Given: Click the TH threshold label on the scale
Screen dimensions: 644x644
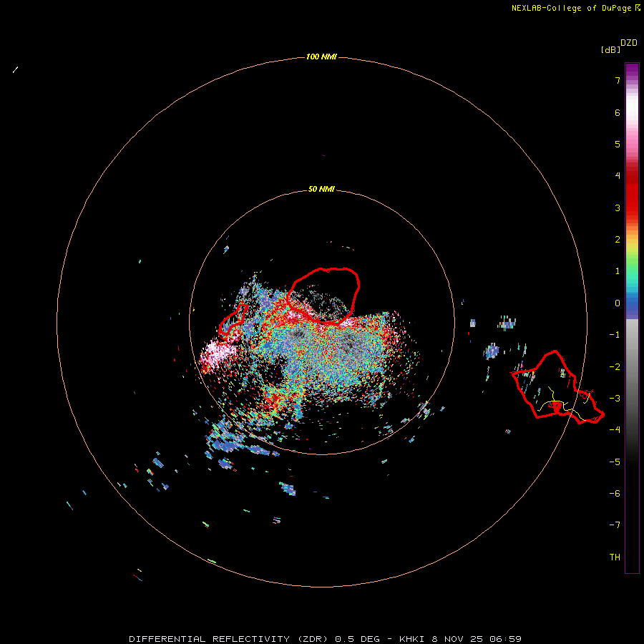Looking at the screenshot, I should (615, 557).
